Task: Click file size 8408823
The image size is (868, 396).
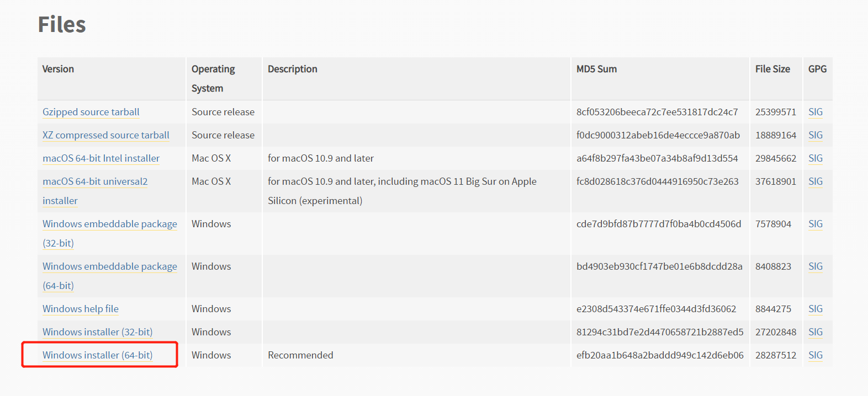Action: 773,266
